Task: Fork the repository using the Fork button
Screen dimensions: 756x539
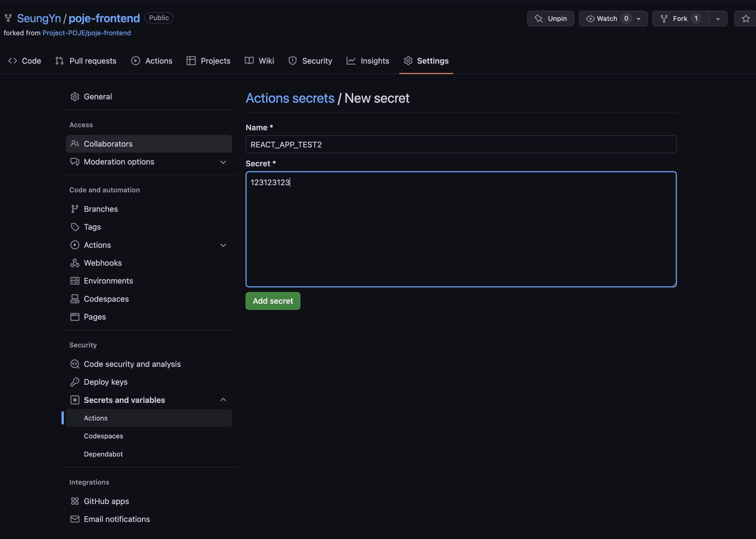Action: 680,19
